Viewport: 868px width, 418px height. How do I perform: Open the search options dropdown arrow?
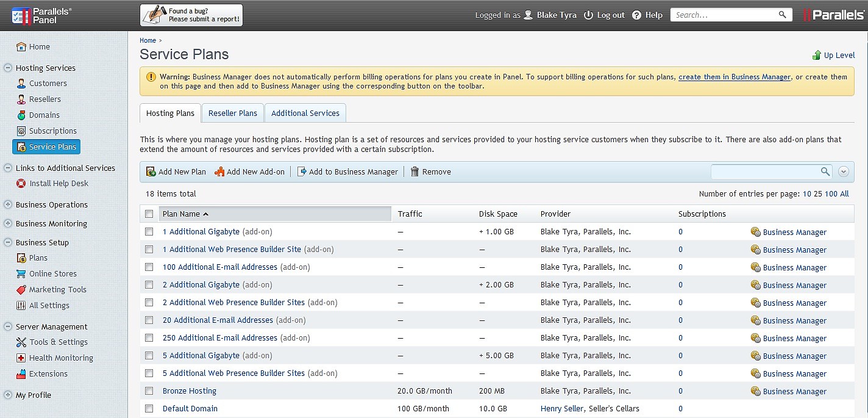844,171
